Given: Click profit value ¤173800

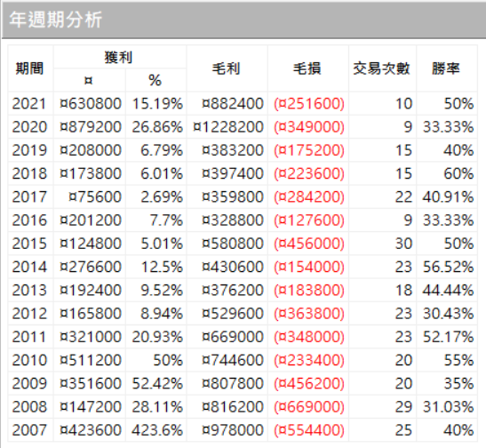Looking at the screenshot, I should (91, 173).
